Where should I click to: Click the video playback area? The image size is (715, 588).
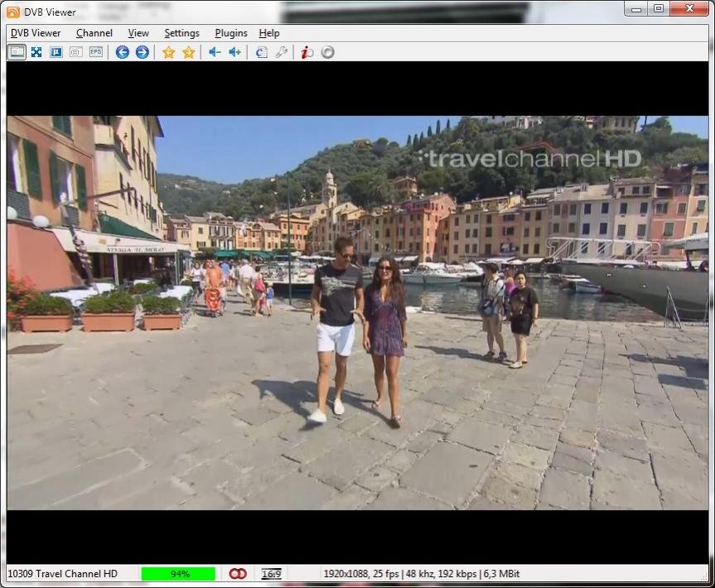[358, 313]
